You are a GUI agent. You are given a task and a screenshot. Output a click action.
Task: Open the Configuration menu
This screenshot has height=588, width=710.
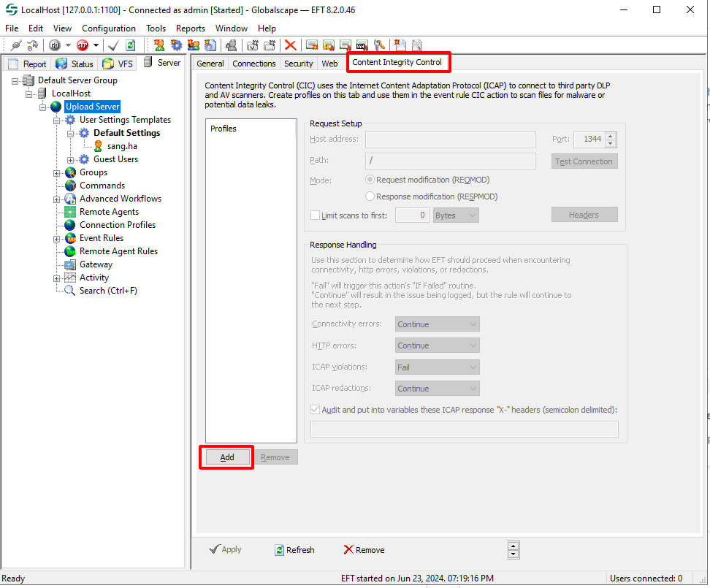(x=109, y=28)
